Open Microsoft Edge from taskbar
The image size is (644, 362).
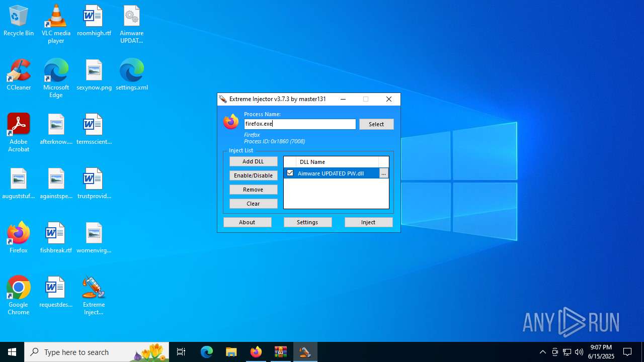pyautogui.click(x=207, y=352)
